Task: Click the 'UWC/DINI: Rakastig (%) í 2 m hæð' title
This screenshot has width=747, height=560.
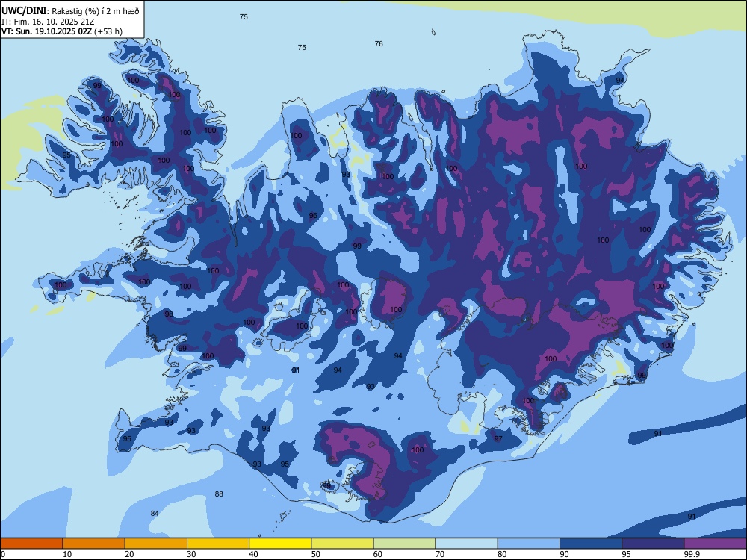Action: click(70, 11)
